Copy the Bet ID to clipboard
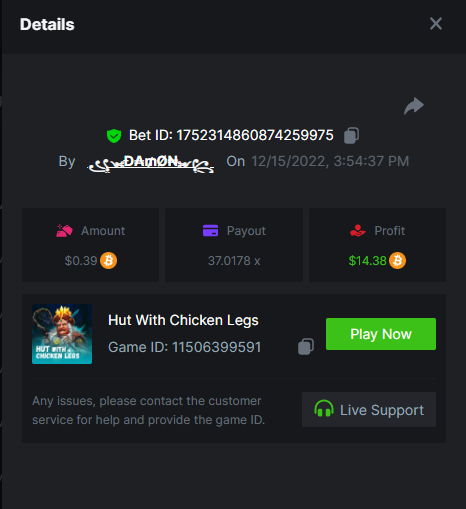The image size is (466, 509). pos(351,135)
